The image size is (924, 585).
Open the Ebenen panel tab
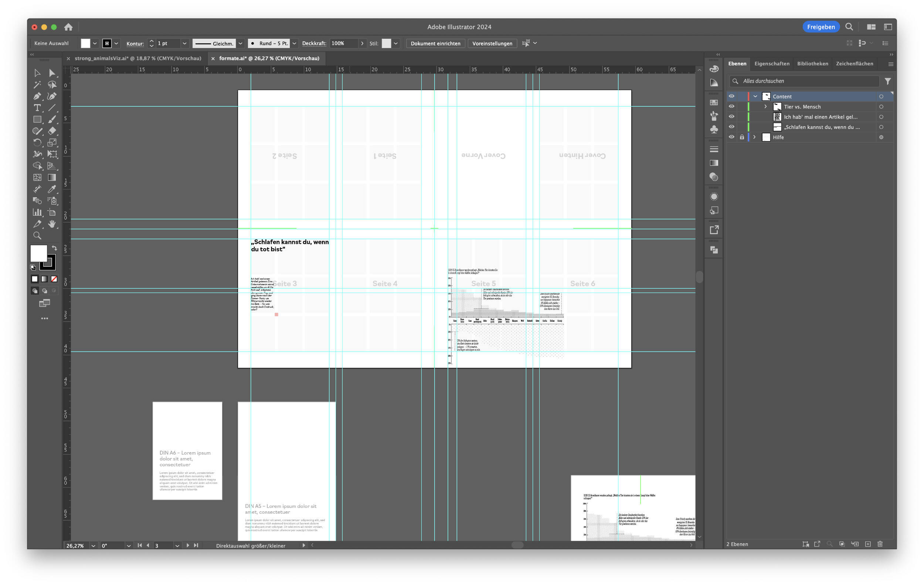tap(737, 64)
